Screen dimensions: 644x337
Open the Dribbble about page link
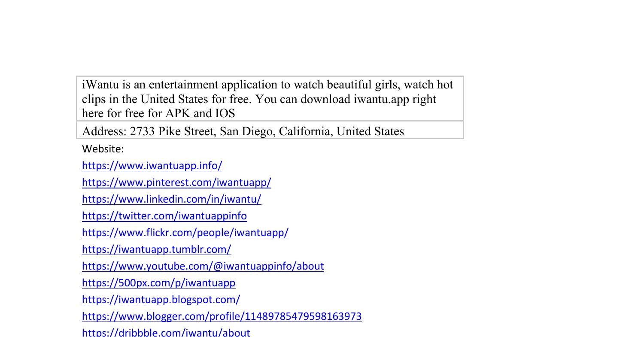pyautogui.click(x=166, y=331)
